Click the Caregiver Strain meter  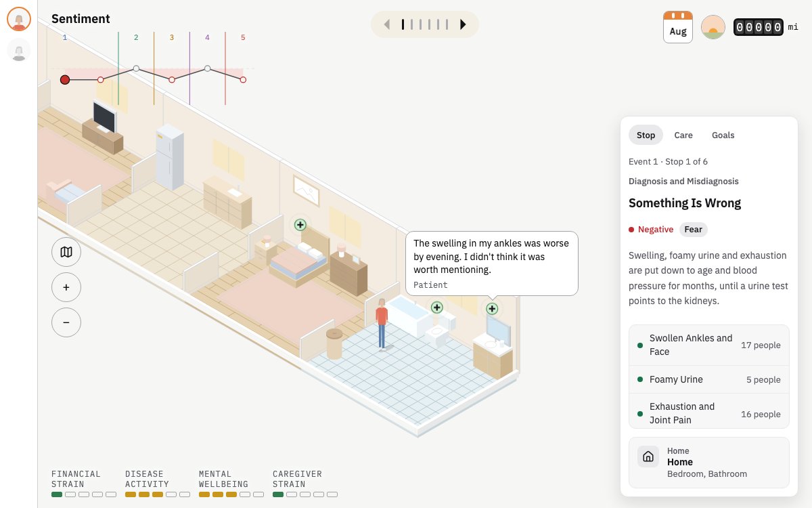click(305, 484)
